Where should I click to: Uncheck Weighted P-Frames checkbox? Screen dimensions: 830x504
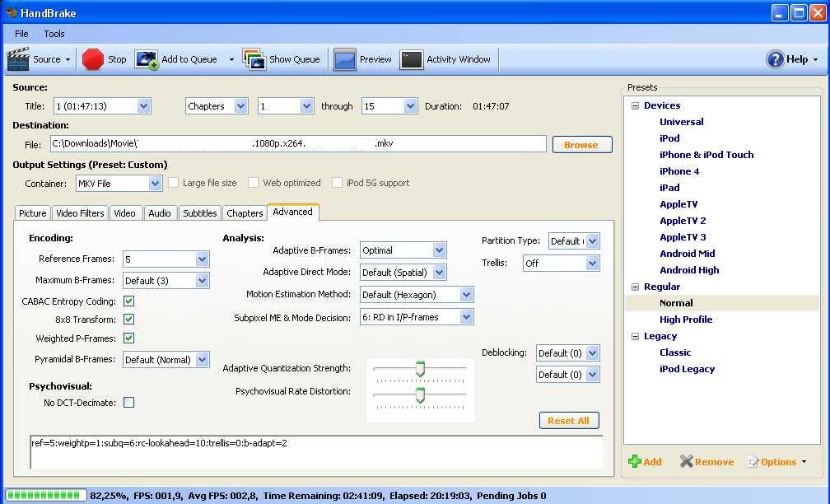(128, 338)
